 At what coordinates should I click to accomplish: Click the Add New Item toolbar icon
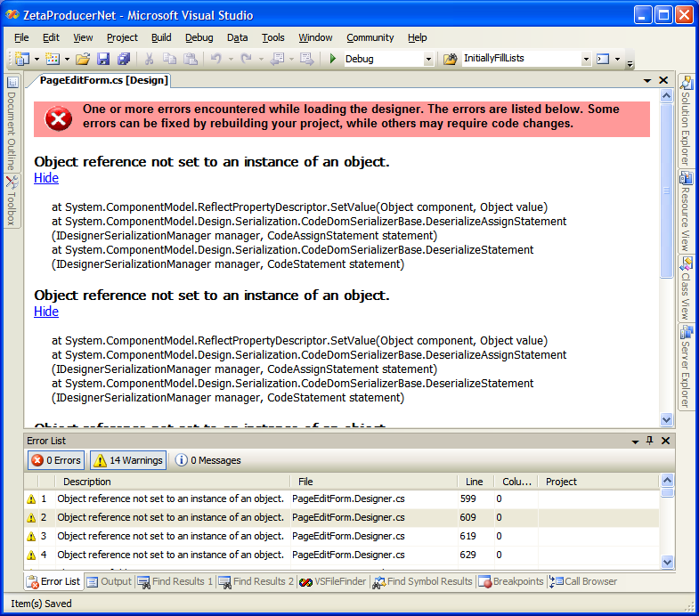click(x=53, y=59)
